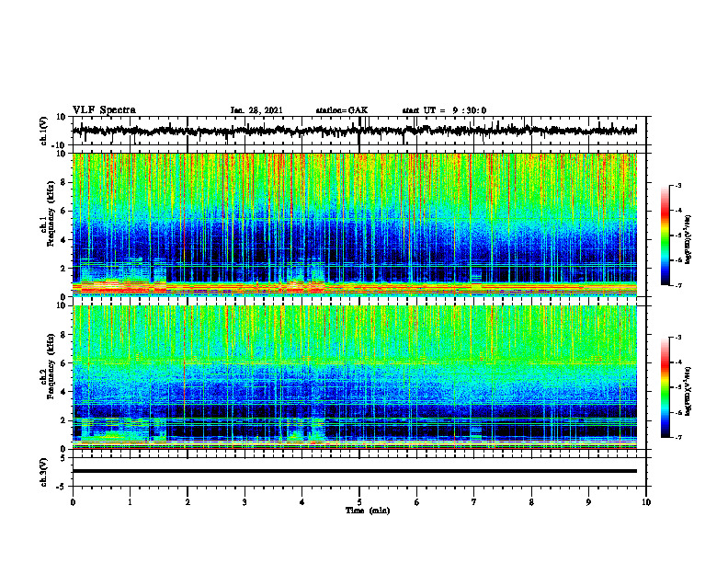Click the ch.1 color bar 'log(PSD)' unit label
The image size is (728, 563).
pyautogui.click(x=688, y=240)
